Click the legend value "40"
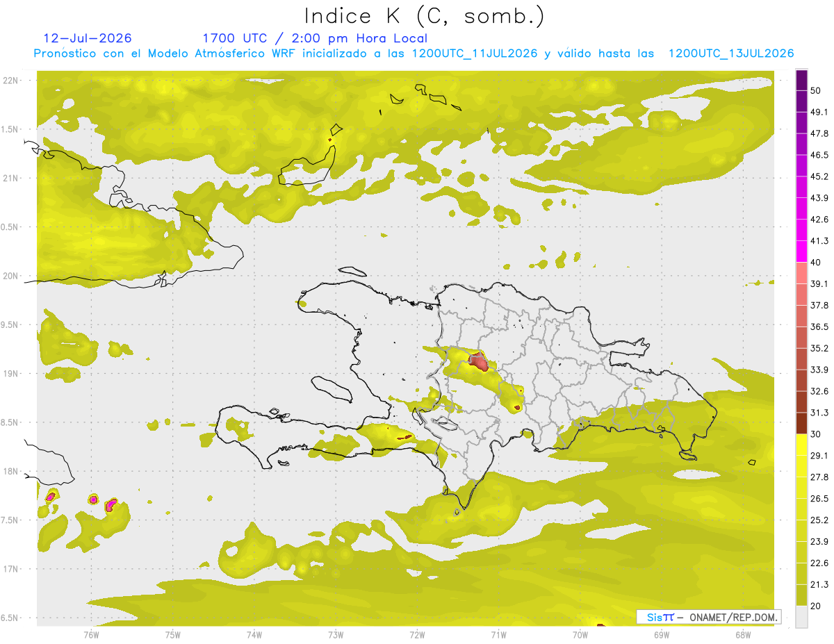834x644 pixels. [817, 263]
